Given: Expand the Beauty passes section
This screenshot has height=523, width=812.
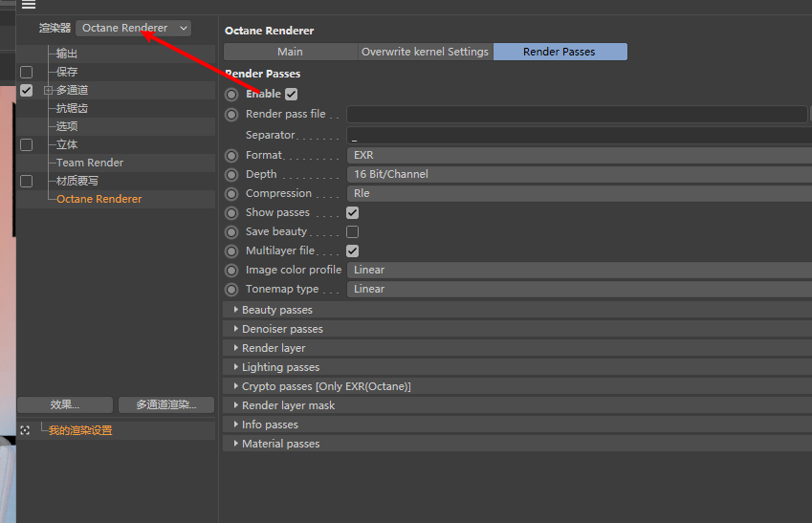Looking at the screenshot, I should pyautogui.click(x=517, y=310).
